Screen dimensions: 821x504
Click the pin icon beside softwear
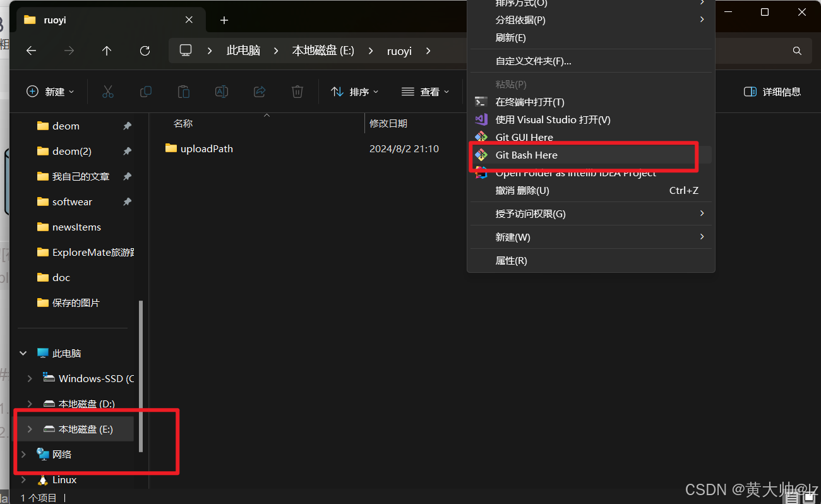[x=127, y=202]
